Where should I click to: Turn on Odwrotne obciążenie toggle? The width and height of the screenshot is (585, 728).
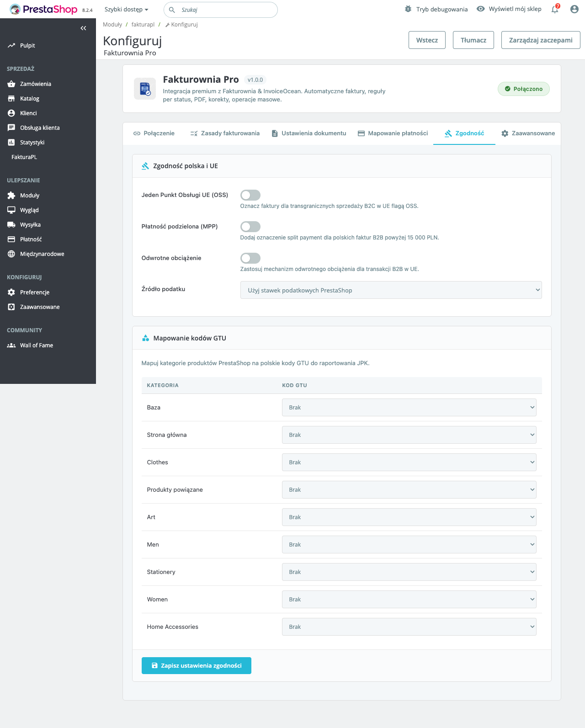(250, 258)
